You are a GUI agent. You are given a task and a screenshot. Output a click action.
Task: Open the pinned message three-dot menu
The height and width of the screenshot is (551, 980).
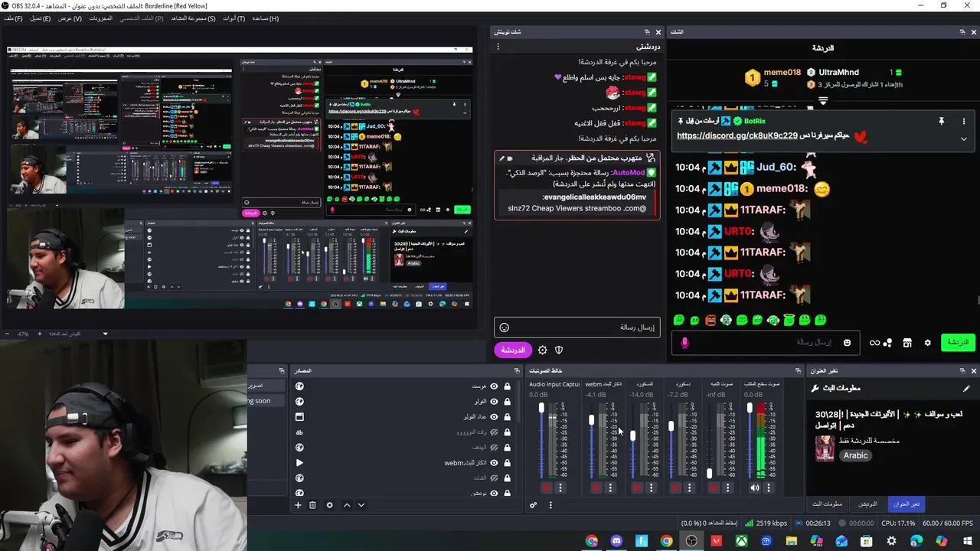[964, 121]
